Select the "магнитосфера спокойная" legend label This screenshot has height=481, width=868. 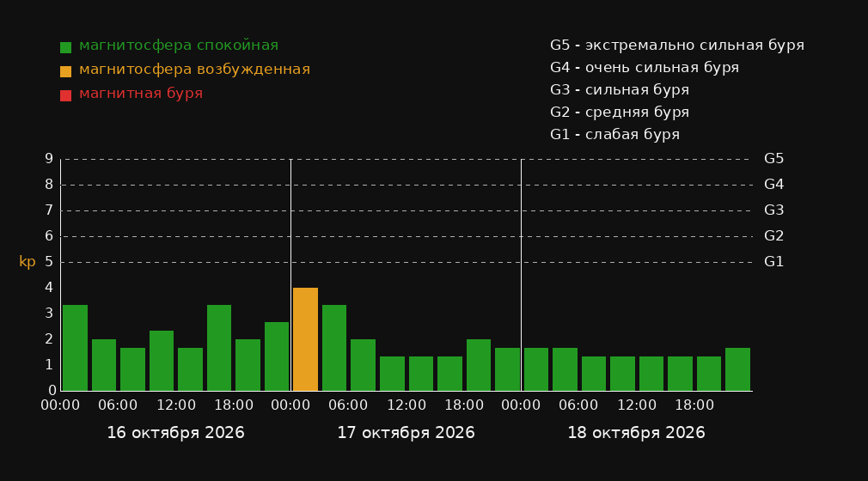pyautogui.click(x=179, y=46)
